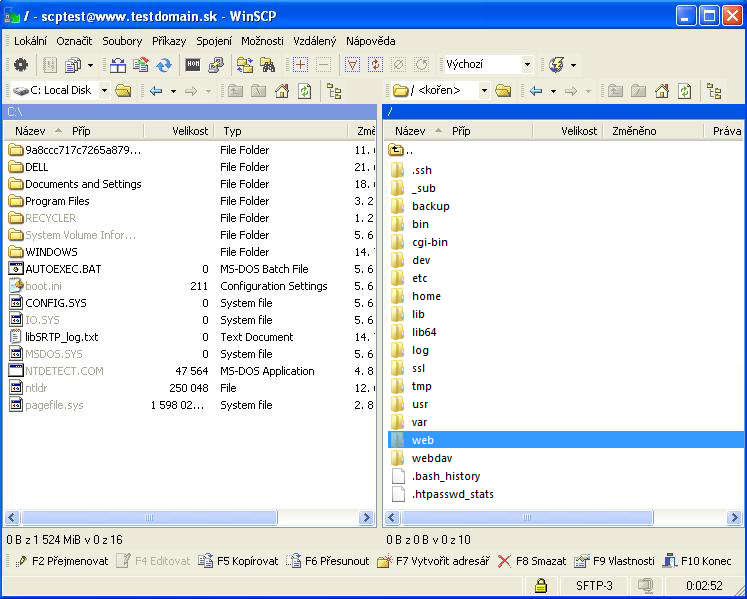Click the blue arrows synchronize icon
Viewport: 747px width, 599px height.
pos(164,65)
